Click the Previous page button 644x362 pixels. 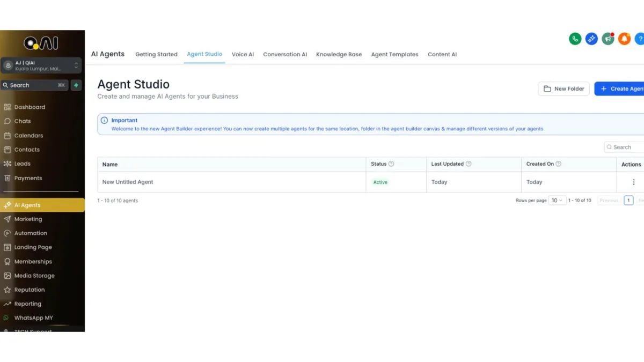[609, 201]
